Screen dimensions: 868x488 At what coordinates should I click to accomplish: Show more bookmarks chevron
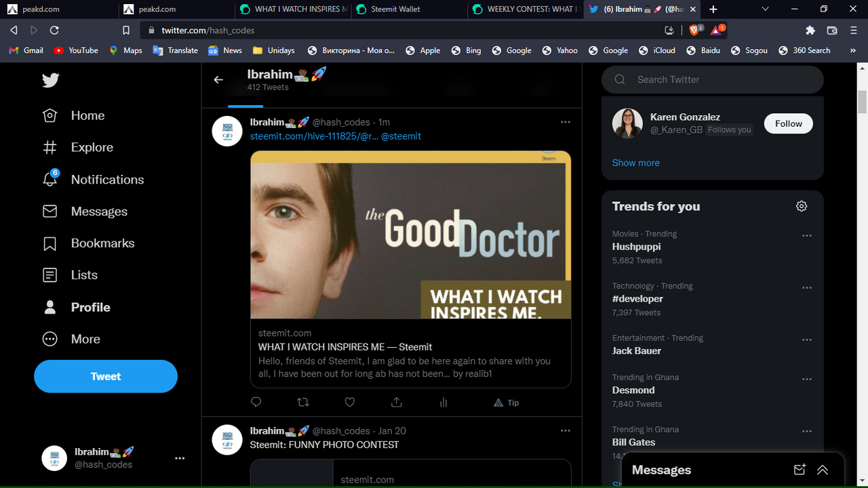point(853,50)
